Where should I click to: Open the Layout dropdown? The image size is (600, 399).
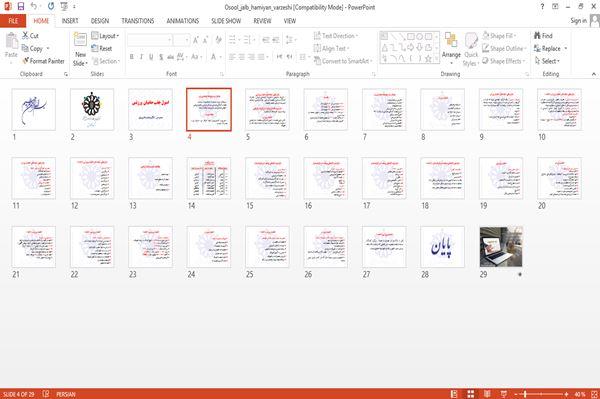point(105,36)
